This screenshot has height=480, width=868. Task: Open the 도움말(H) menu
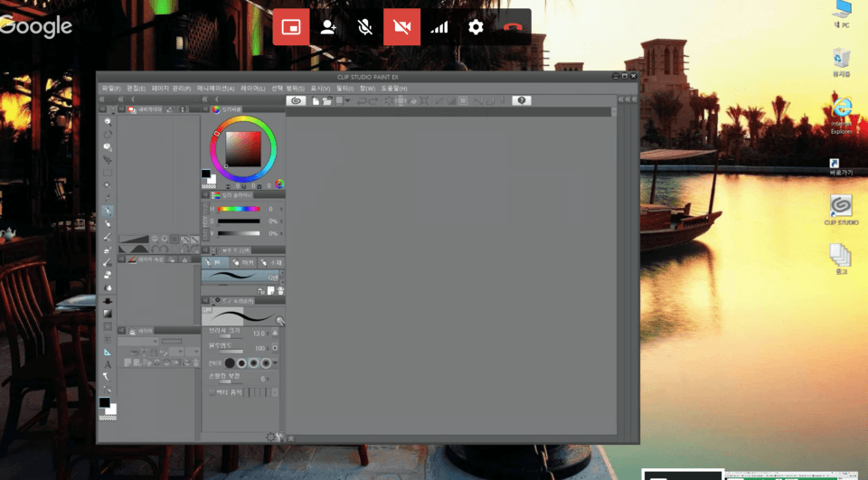point(394,88)
